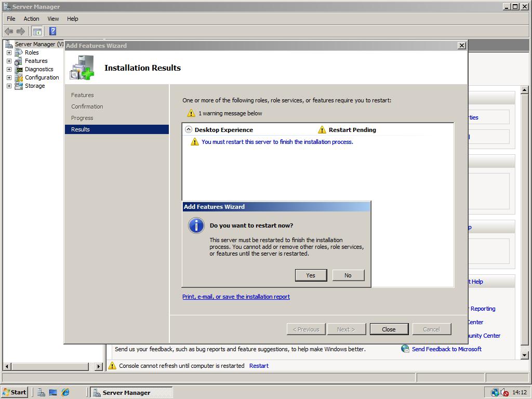Click the network tray icon
The image size is (532, 399).
[x=495, y=393]
